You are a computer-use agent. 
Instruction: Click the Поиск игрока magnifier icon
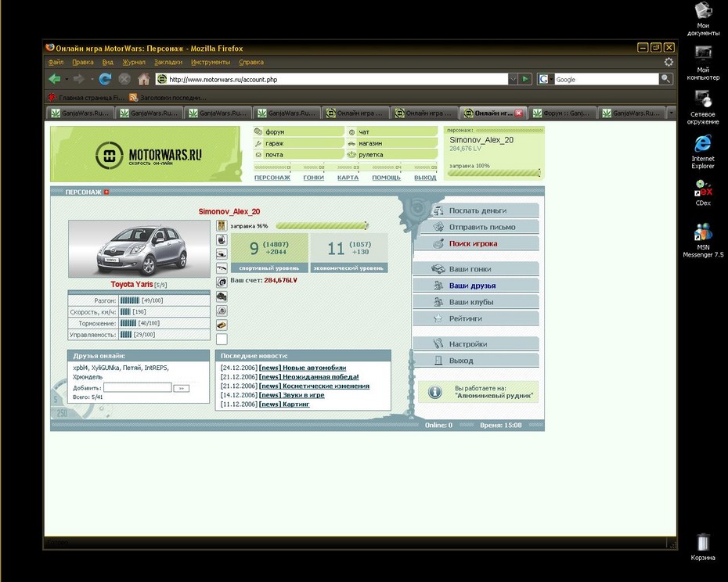click(x=438, y=243)
